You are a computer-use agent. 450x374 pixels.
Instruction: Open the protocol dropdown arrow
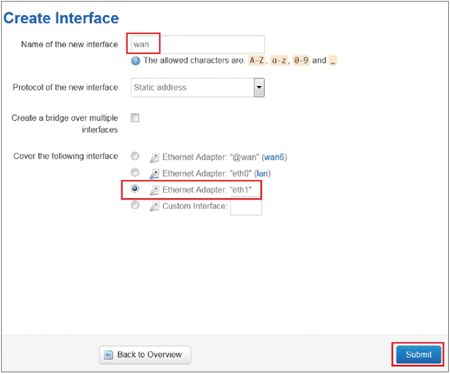click(x=259, y=88)
